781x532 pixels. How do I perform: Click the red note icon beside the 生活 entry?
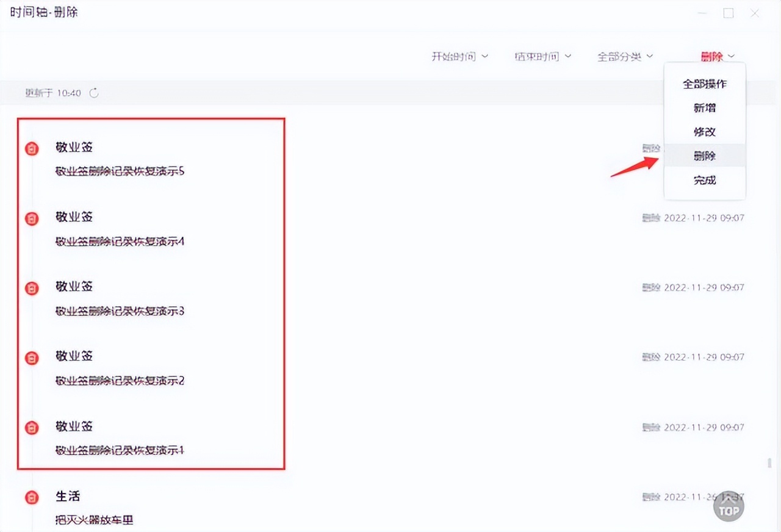[31, 498]
